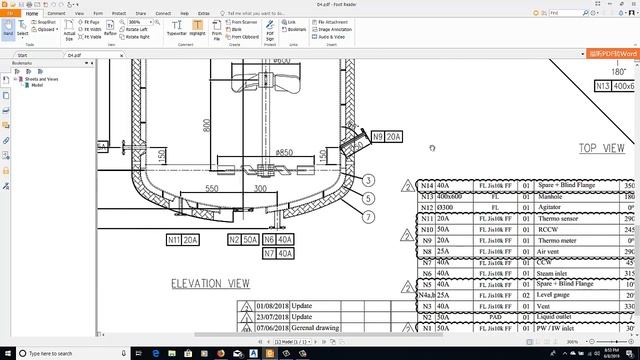
Task: Switch to the Form ribbon tab
Action: coord(98,13)
